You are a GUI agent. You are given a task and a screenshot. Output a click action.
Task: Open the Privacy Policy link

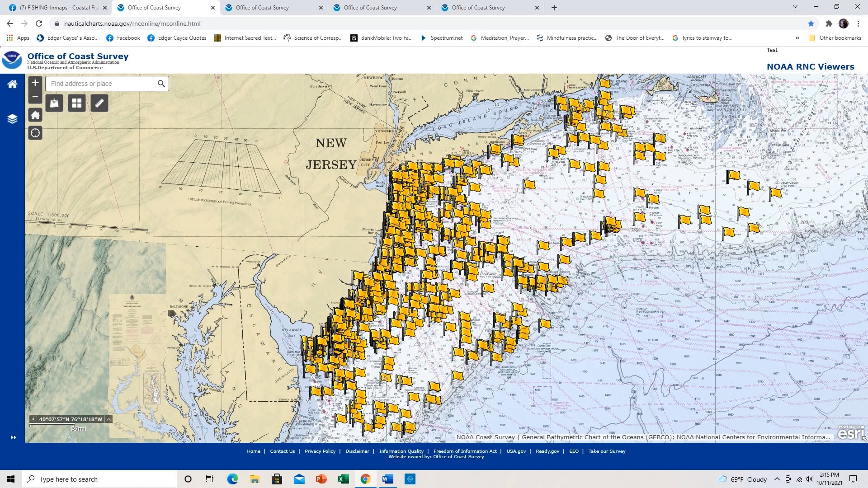pyautogui.click(x=320, y=451)
